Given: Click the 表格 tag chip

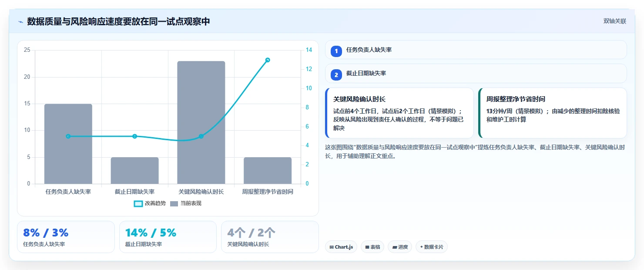Looking at the screenshot, I should point(372,247).
